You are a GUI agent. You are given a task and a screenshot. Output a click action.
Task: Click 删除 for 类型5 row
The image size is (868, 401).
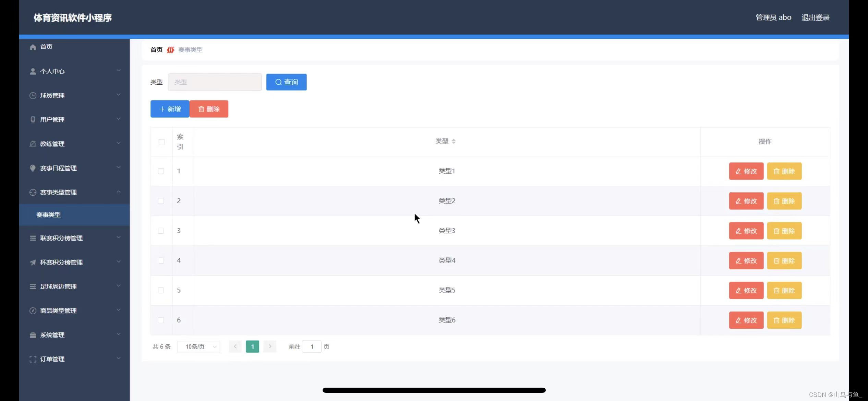click(784, 291)
